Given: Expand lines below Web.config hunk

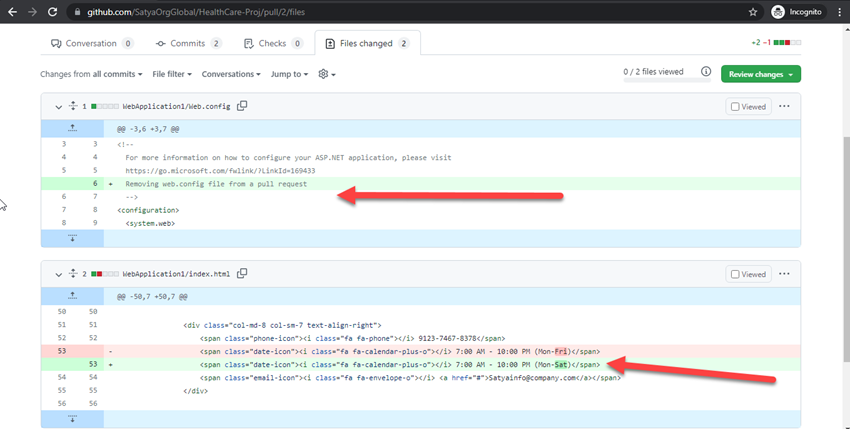Looking at the screenshot, I should 72,238.
